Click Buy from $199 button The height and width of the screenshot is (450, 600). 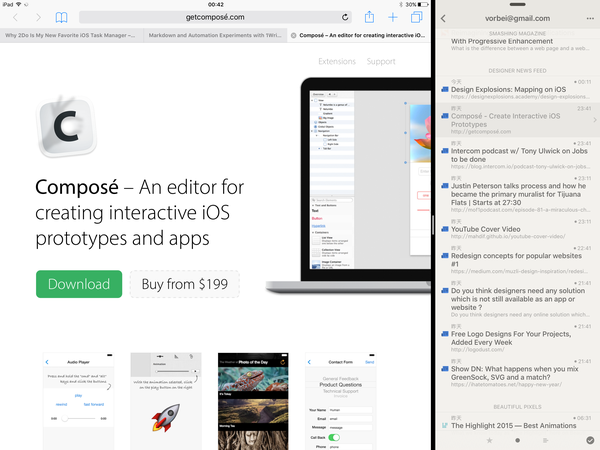click(x=185, y=284)
